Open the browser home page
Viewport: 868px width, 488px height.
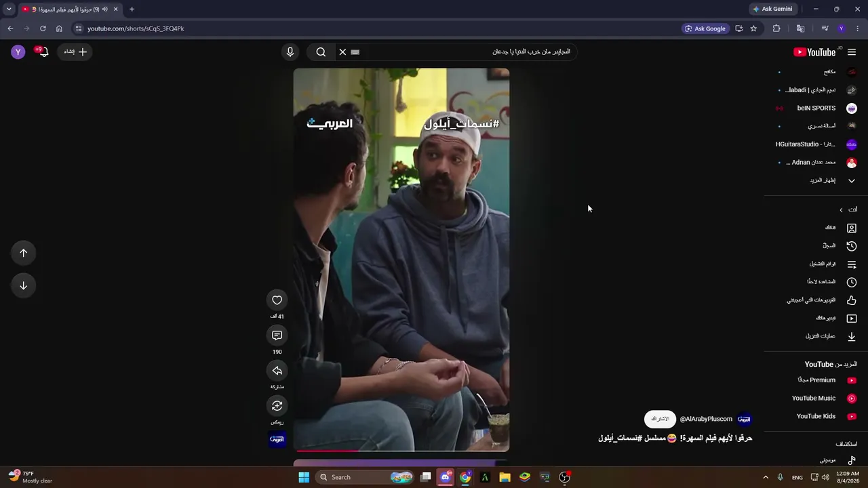coord(59,28)
